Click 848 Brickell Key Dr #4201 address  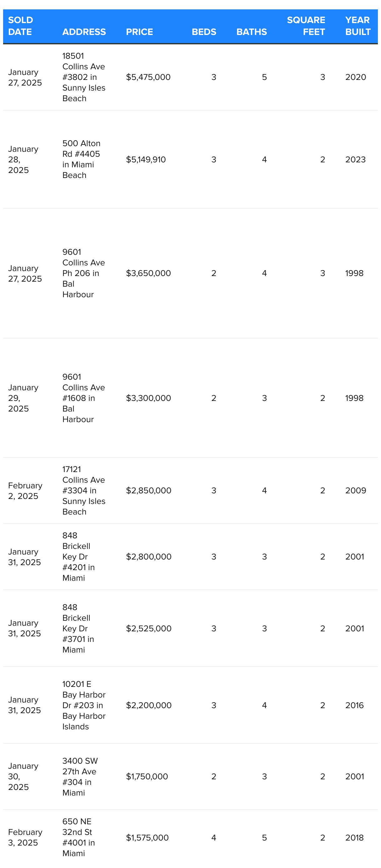coord(79,557)
